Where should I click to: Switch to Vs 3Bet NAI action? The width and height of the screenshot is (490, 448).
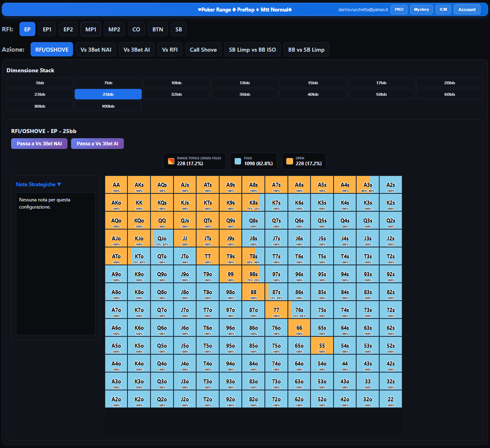[96, 50]
